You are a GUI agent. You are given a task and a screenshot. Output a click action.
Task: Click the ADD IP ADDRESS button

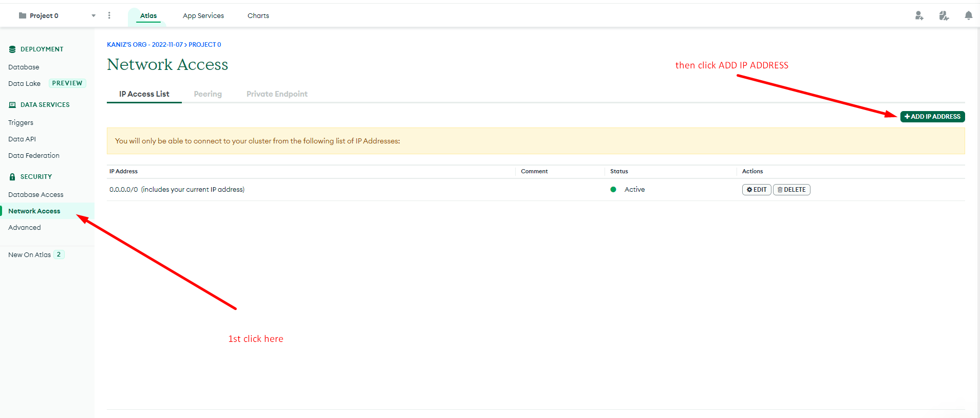click(x=932, y=117)
